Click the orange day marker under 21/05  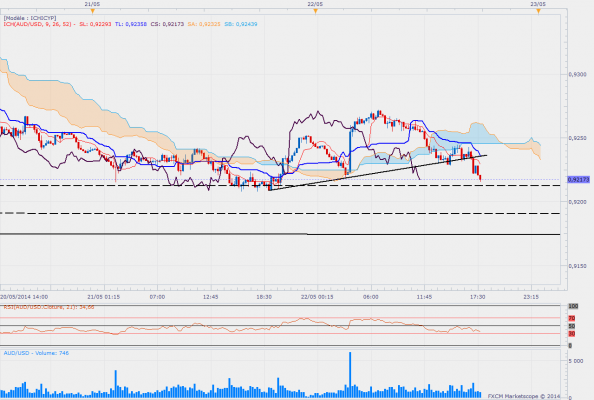click(x=93, y=11)
